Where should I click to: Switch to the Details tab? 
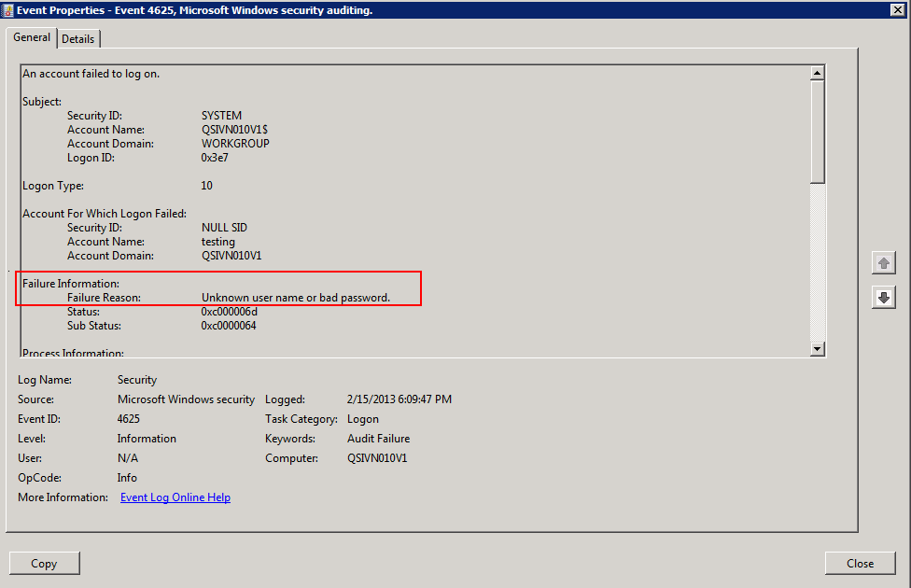(x=78, y=38)
